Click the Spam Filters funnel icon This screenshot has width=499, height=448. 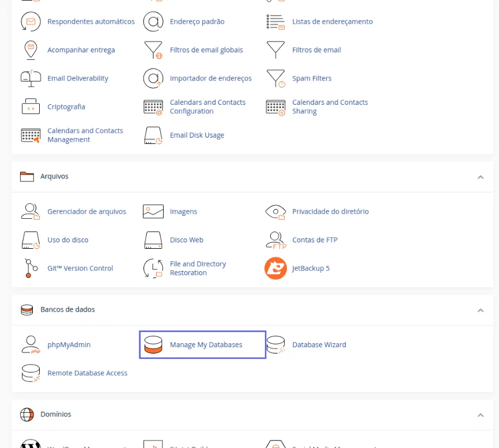(x=275, y=78)
